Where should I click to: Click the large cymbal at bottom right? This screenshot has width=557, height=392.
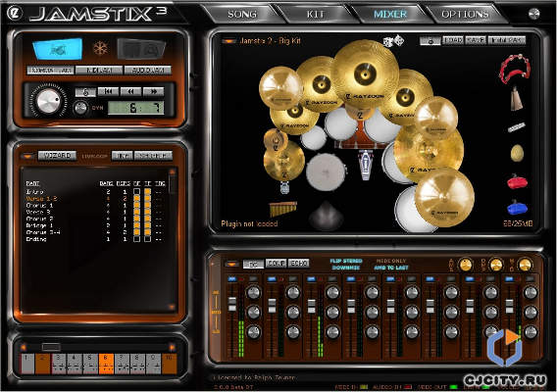[x=444, y=197]
